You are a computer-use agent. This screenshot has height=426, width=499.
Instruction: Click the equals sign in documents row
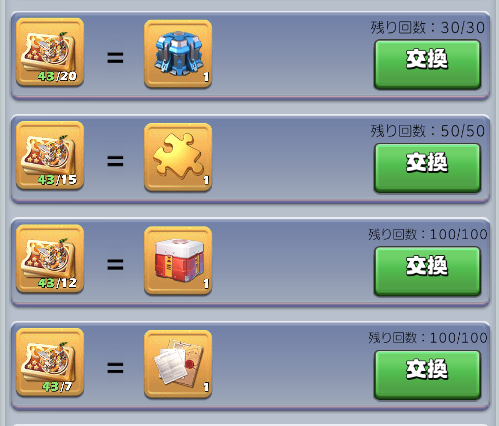tap(115, 368)
